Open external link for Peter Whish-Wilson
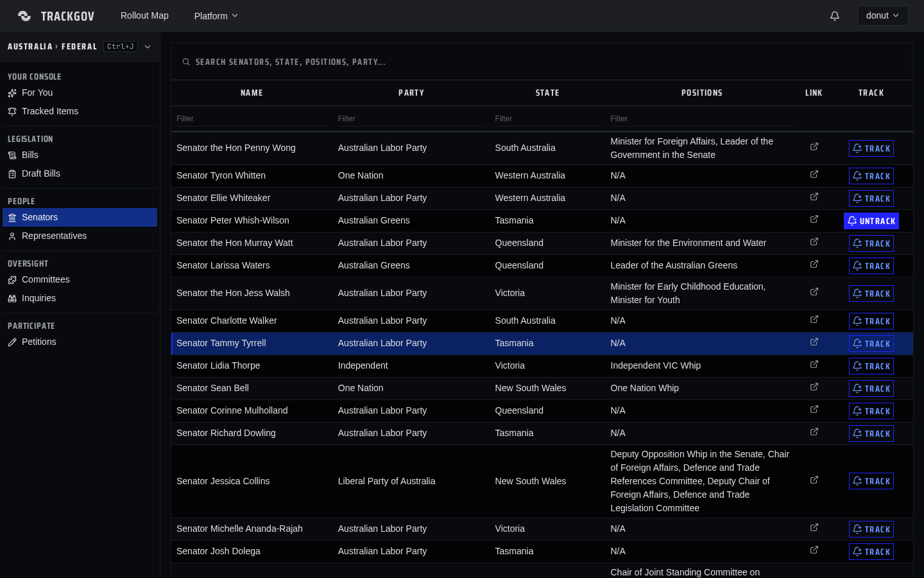 pos(814,220)
